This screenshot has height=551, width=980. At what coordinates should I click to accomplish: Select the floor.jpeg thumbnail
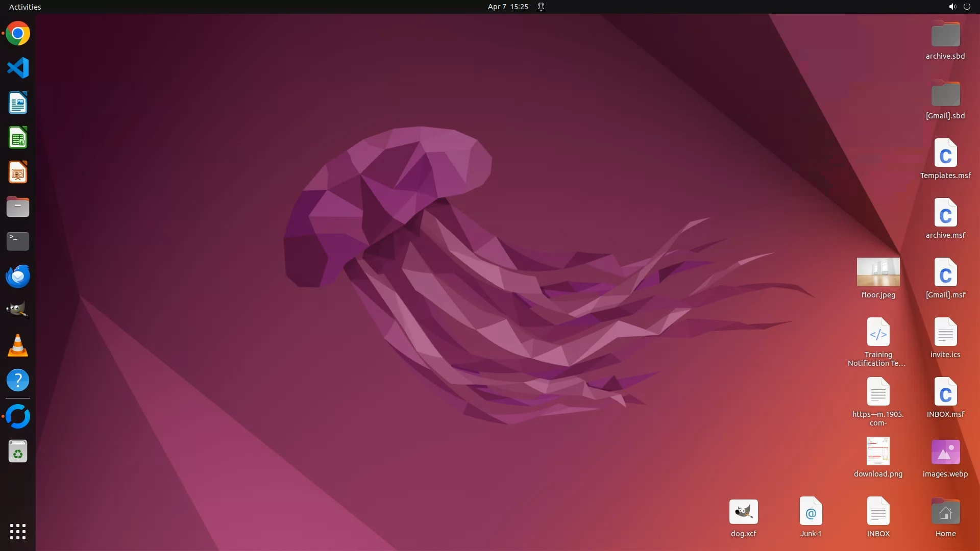pos(878,272)
